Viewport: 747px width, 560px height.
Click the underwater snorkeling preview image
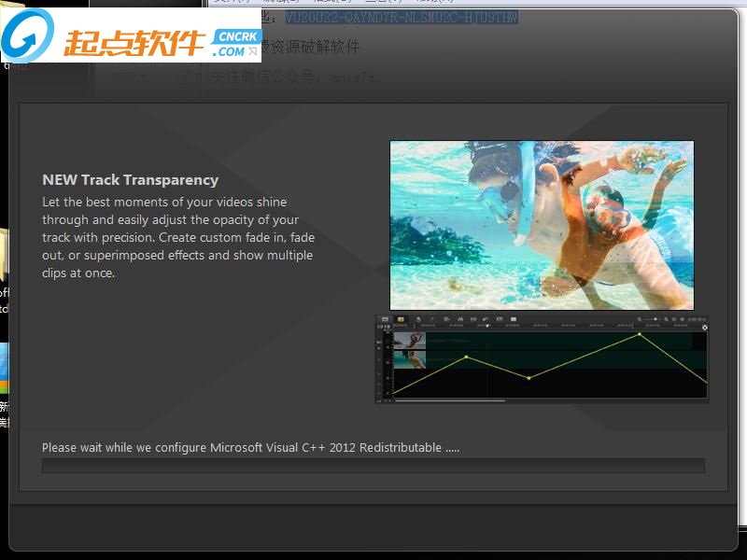(x=542, y=225)
